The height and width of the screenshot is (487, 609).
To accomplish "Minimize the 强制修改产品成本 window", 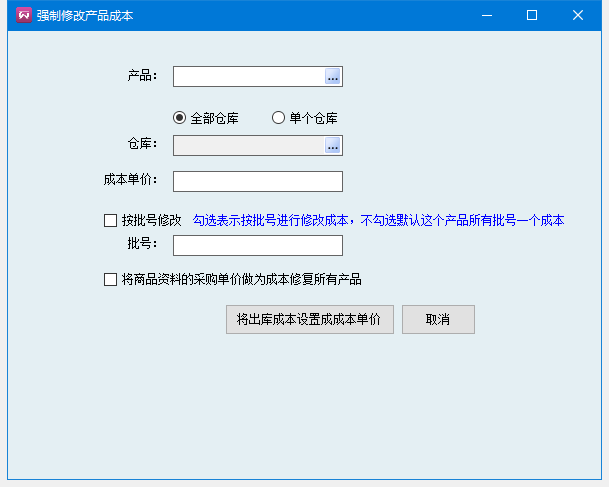I will tap(486, 15).
